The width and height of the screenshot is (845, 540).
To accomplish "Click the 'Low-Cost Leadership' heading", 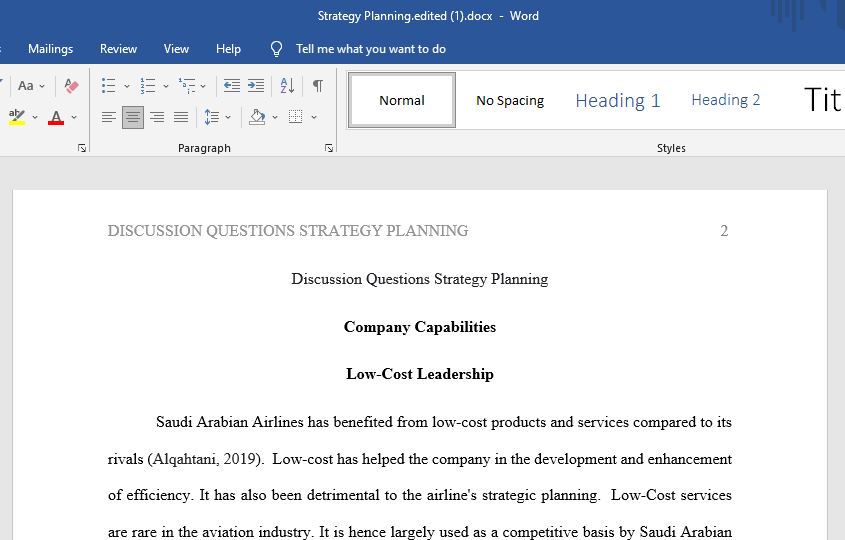I will (420, 374).
